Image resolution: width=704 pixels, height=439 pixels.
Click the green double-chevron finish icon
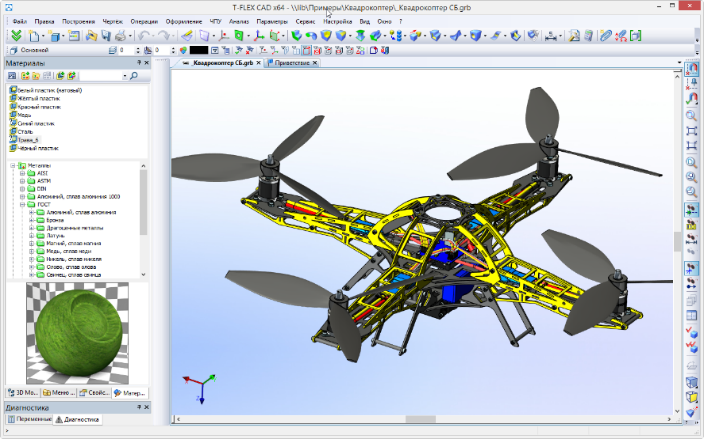17,35
